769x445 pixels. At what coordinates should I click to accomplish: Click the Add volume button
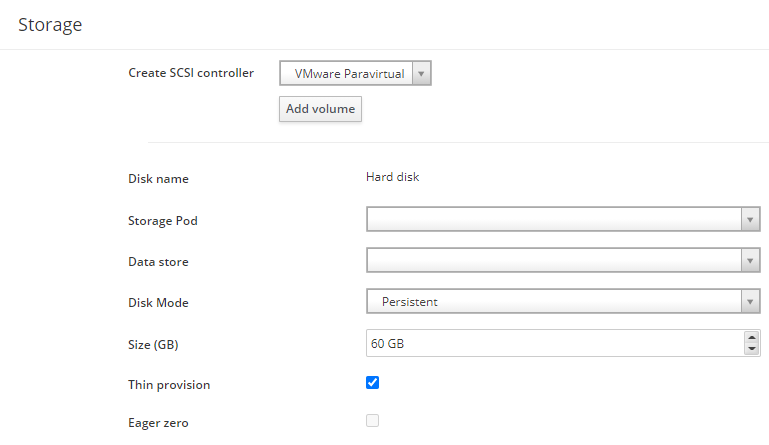pyautogui.click(x=320, y=109)
